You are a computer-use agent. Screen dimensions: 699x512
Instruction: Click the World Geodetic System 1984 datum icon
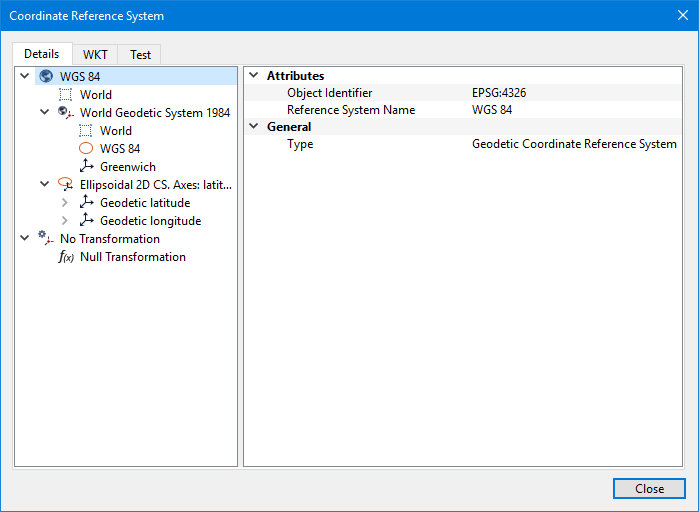tap(66, 113)
